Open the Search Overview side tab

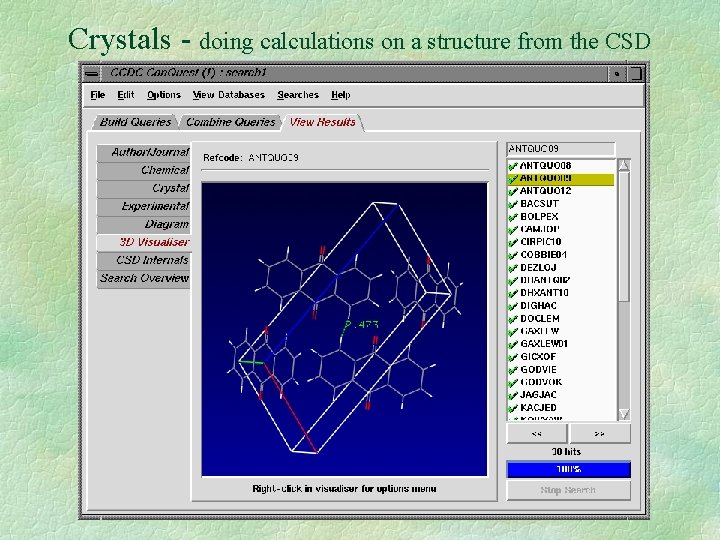(x=144, y=278)
